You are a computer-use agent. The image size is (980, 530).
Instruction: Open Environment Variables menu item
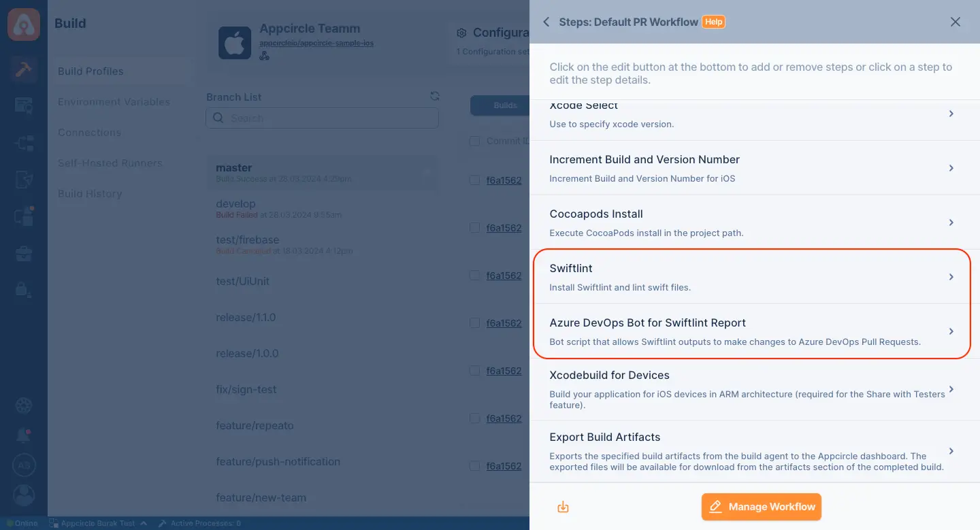click(114, 102)
